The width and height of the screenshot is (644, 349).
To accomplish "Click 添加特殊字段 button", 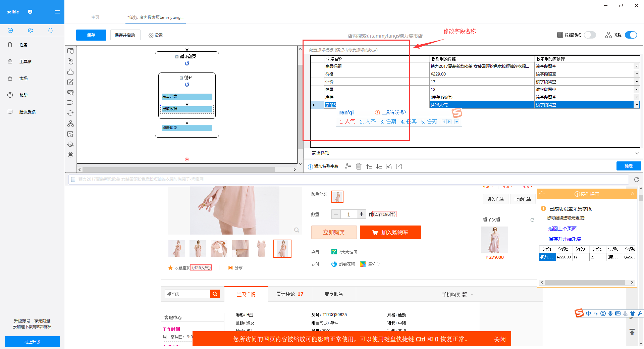I will point(323,166).
